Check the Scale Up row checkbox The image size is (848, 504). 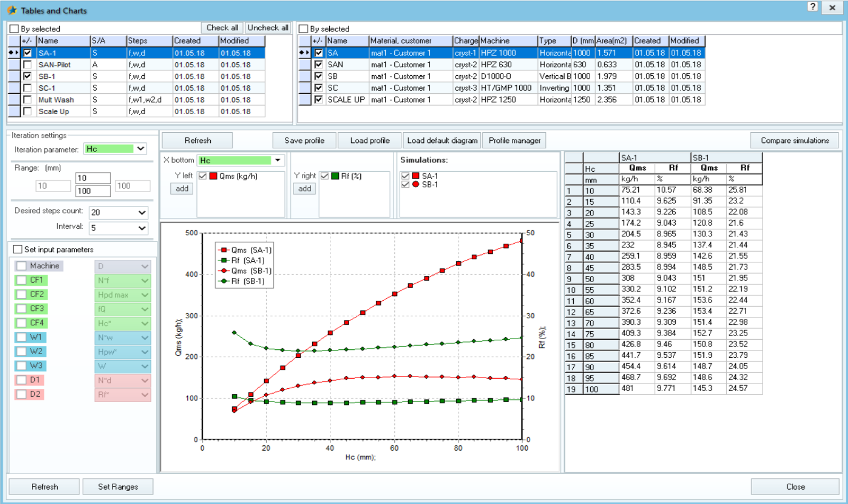pyautogui.click(x=27, y=111)
